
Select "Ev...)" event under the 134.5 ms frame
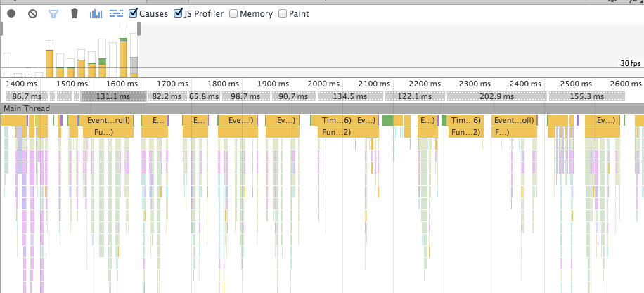click(366, 120)
